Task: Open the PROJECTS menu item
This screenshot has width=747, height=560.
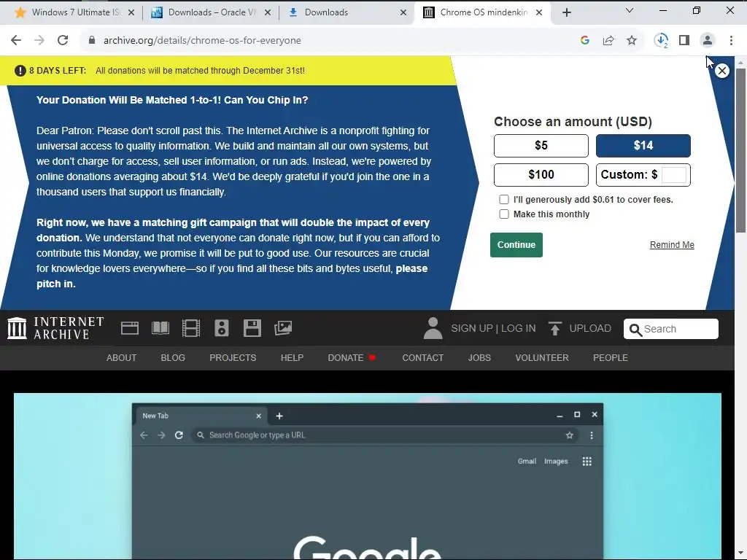Action: 233,357
